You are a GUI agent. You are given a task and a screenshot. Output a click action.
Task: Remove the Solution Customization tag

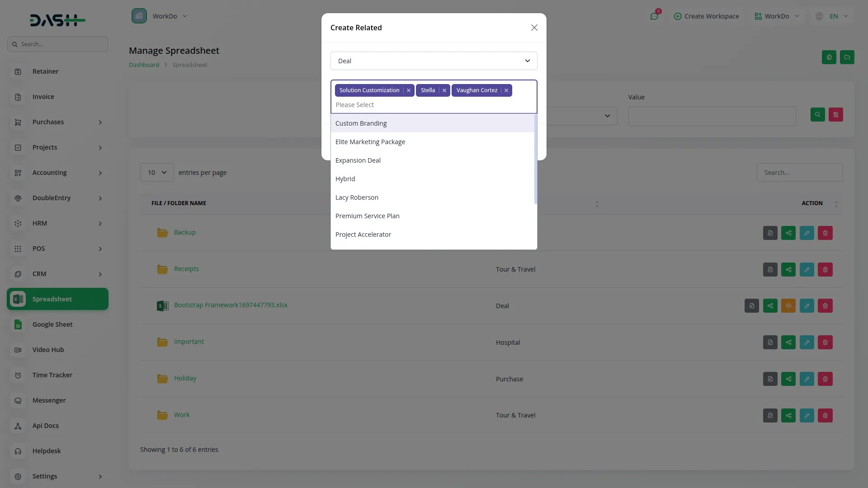pos(409,90)
